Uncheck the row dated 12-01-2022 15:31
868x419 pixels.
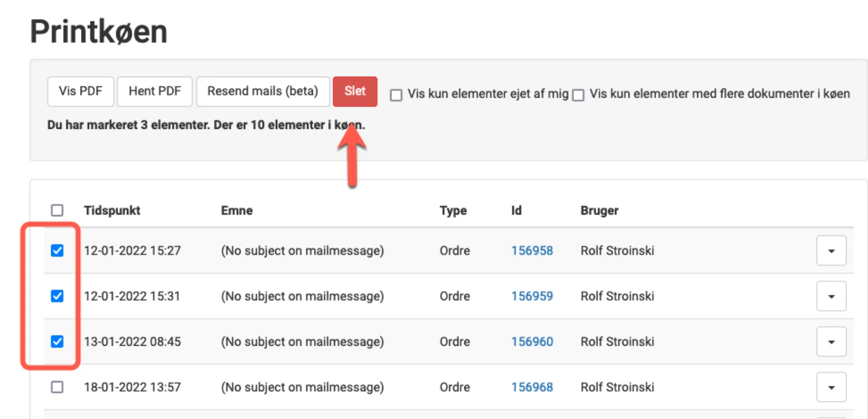tap(57, 296)
